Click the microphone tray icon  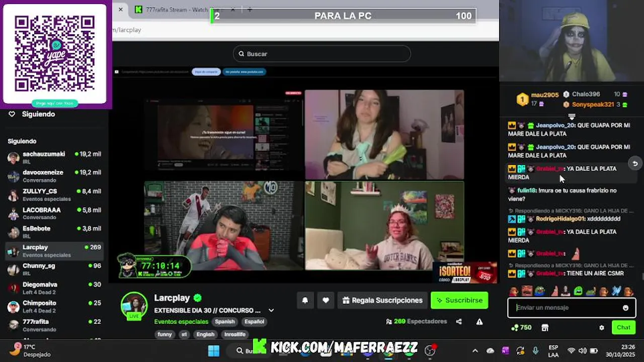coord(535,350)
